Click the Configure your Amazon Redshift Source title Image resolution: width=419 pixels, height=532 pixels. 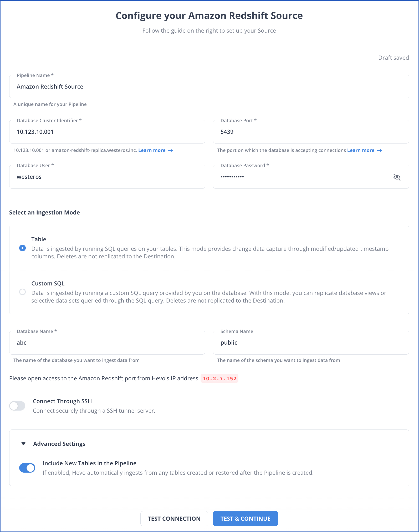tap(209, 16)
